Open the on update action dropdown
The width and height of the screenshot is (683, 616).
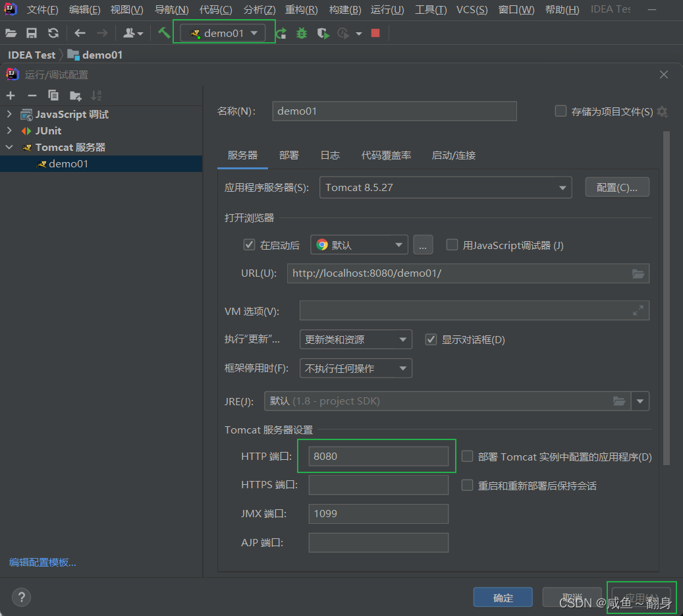point(356,339)
